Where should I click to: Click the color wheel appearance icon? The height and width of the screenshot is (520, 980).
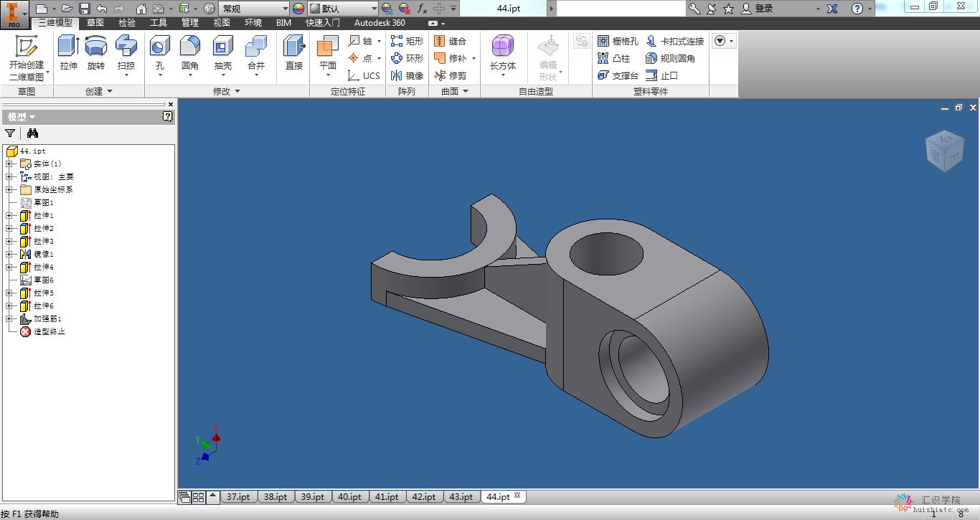298,9
